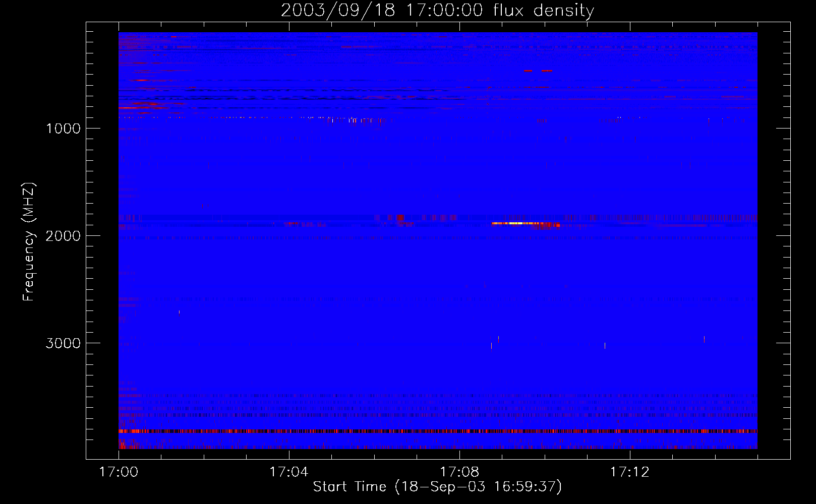Viewport: 816px width, 504px height.
Task: Click the 17:04 time tick label
Action: click(288, 472)
